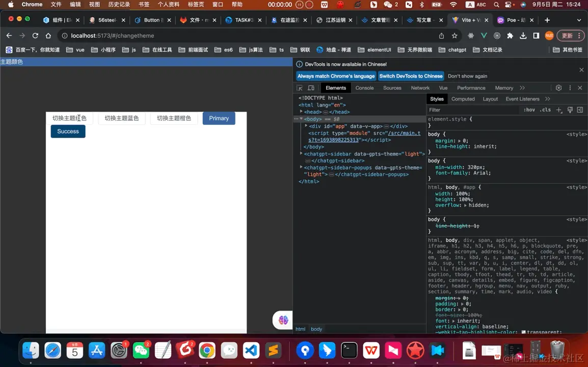Screen dimensions: 588x367
Task: Expand the head element node
Action: [x=301, y=112]
